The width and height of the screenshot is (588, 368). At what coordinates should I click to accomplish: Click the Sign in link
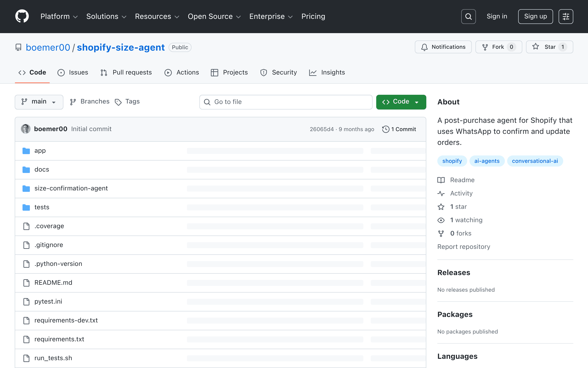point(497,16)
